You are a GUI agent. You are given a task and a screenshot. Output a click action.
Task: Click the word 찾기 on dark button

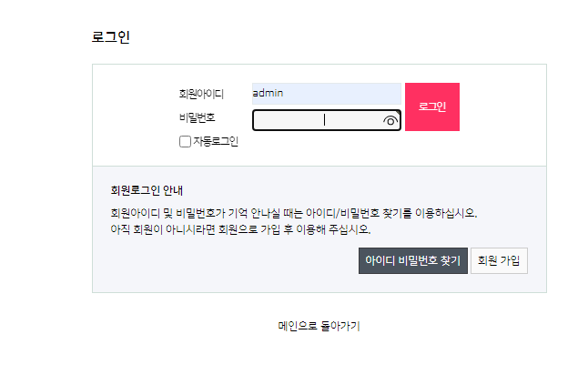coord(451,260)
